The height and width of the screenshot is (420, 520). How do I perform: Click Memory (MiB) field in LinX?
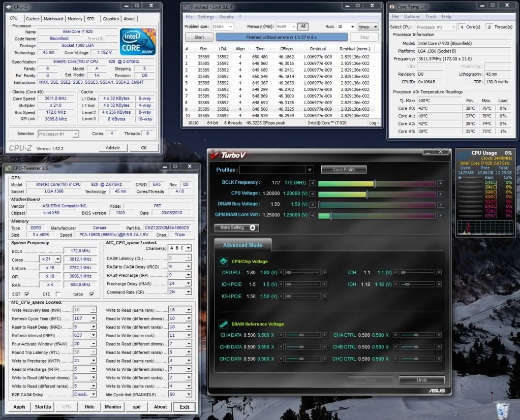point(286,26)
